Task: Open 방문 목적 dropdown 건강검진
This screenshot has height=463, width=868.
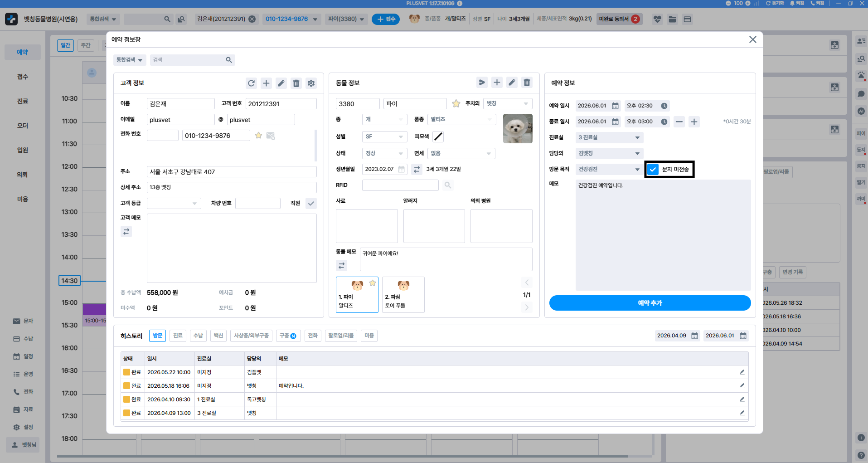Action: click(609, 169)
